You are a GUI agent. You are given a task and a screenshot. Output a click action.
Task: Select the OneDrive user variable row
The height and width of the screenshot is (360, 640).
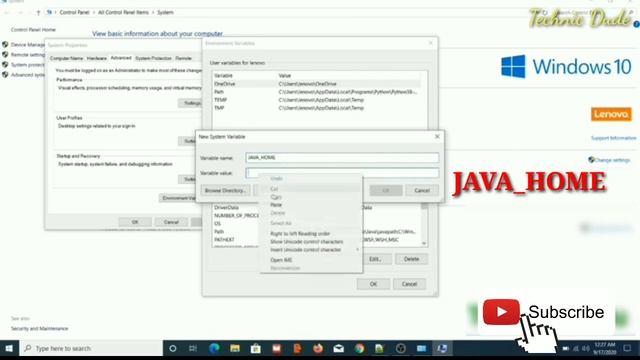[x=316, y=84]
